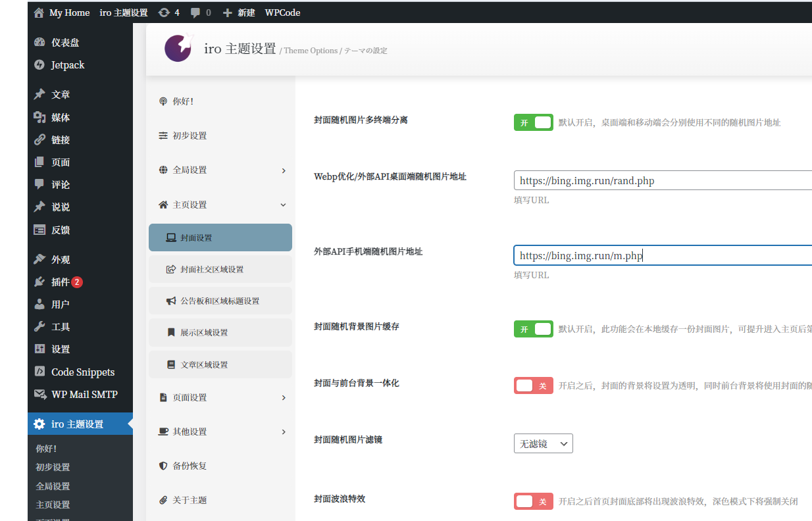This screenshot has height=521, width=812.
Task: Open 备份恢复 section
Action: pos(220,466)
